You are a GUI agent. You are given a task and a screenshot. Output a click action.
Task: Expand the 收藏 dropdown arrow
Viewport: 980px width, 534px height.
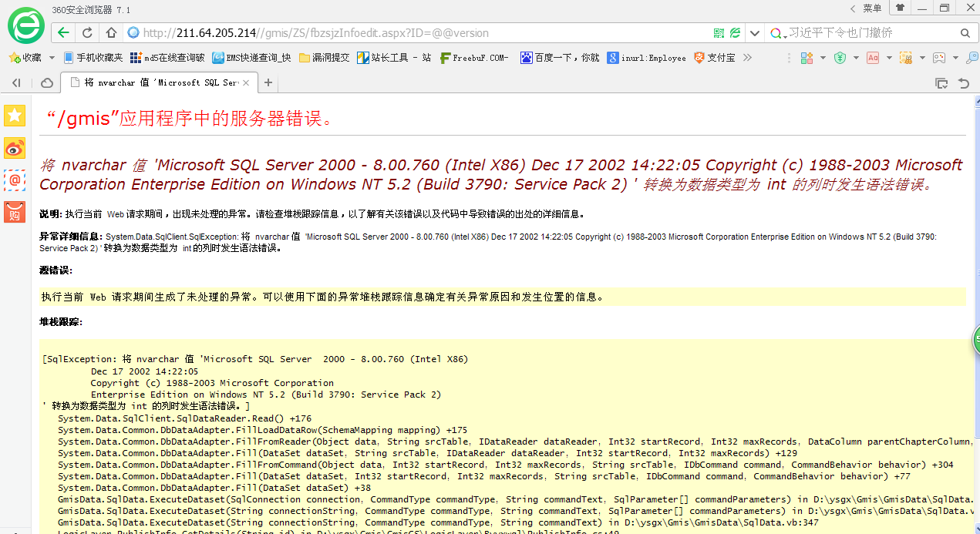tap(52, 58)
